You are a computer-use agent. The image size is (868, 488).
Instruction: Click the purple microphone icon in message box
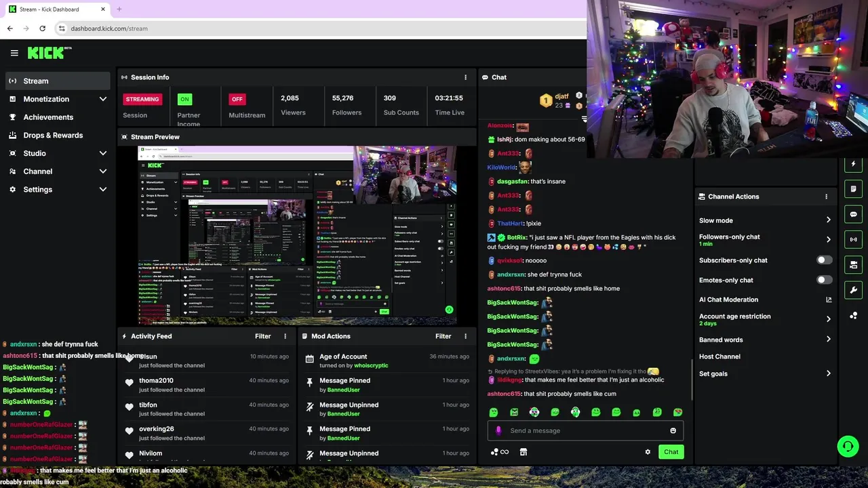click(x=498, y=430)
